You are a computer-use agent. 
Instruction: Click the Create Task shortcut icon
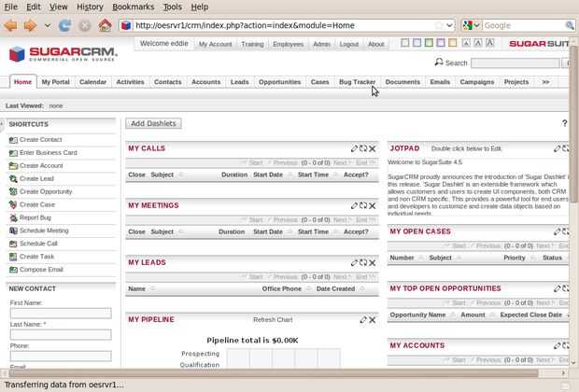point(13,257)
